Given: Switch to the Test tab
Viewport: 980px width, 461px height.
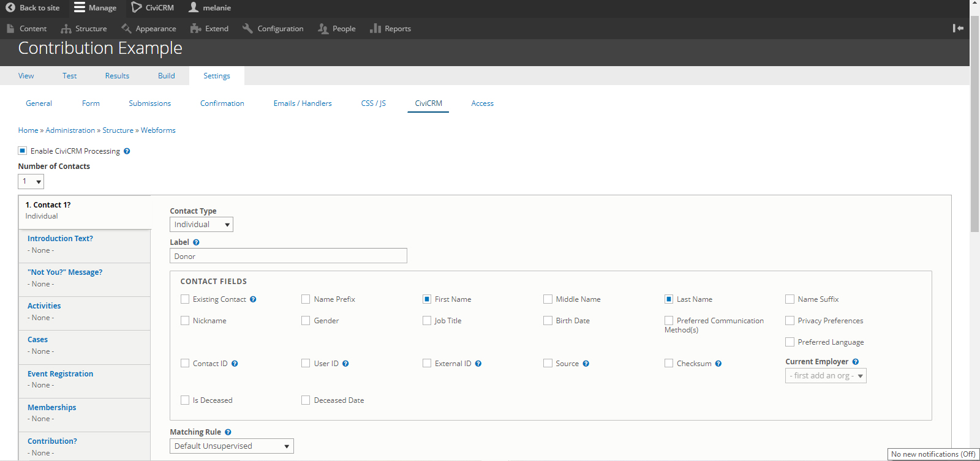Looking at the screenshot, I should (70, 76).
